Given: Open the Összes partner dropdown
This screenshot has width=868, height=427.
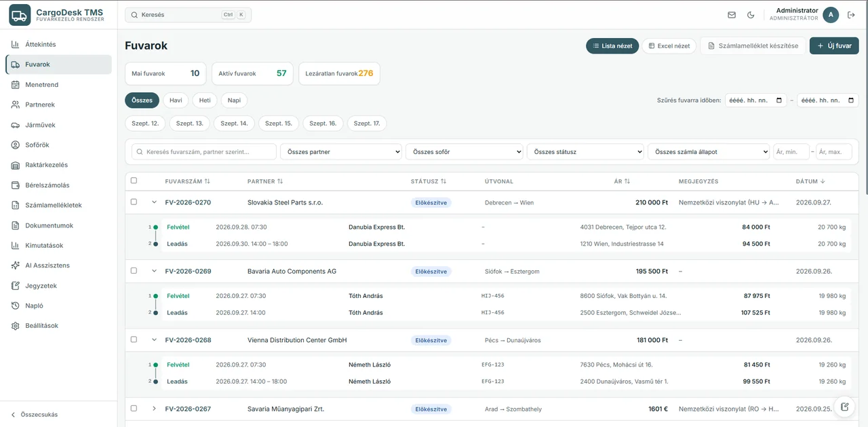Looking at the screenshot, I should (341, 152).
